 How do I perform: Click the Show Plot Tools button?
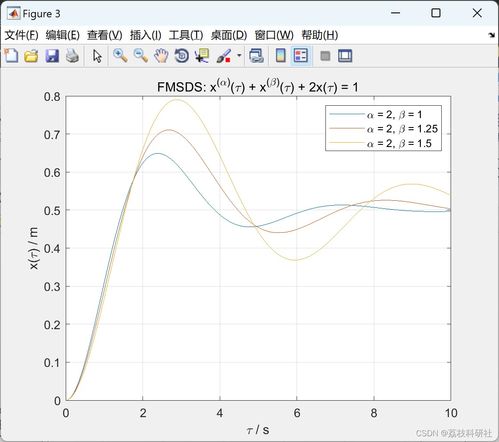pyautogui.click(x=345, y=56)
